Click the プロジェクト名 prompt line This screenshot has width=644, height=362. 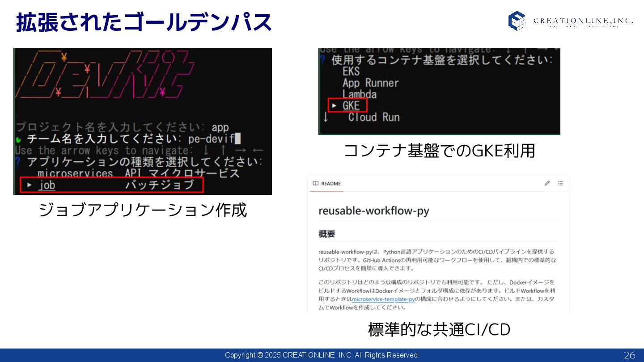pyautogui.click(x=122, y=127)
